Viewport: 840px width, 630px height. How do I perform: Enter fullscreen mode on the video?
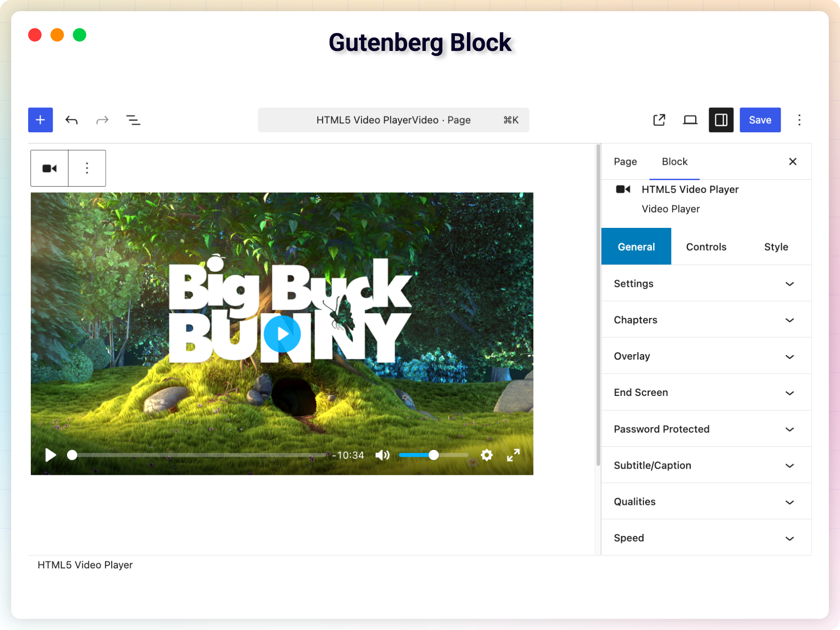[513, 455]
